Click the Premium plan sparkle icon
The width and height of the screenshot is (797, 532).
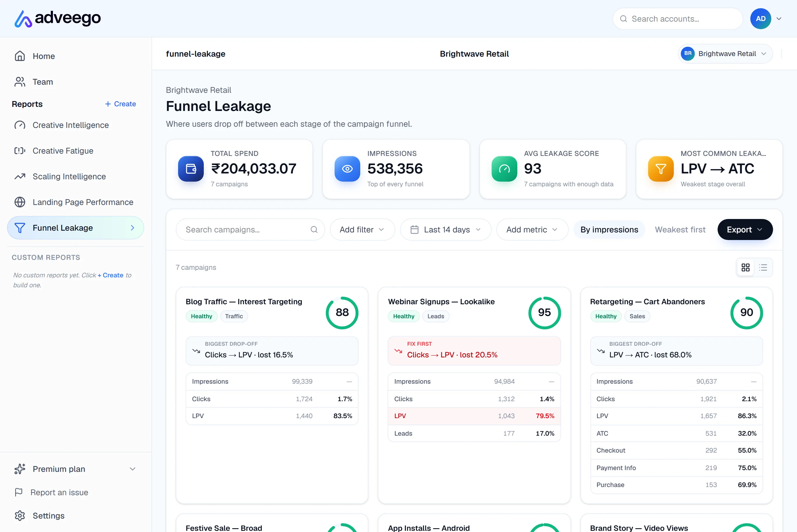pyautogui.click(x=20, y=469)
